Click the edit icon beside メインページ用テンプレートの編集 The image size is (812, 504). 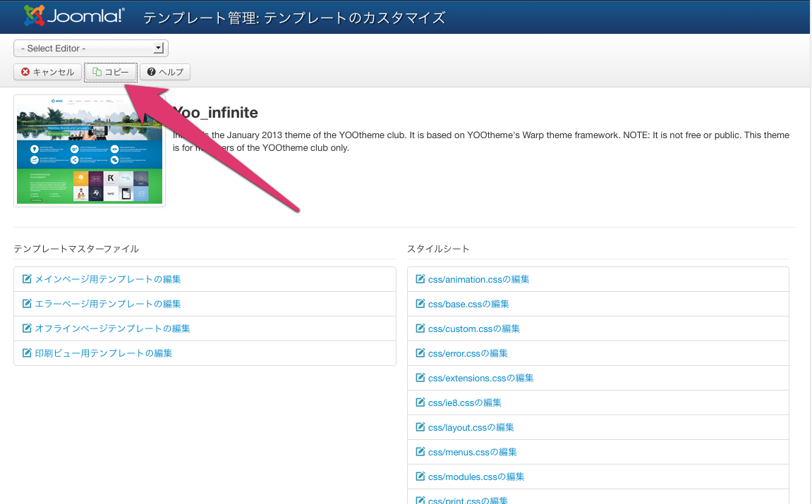tap(25, 279)
